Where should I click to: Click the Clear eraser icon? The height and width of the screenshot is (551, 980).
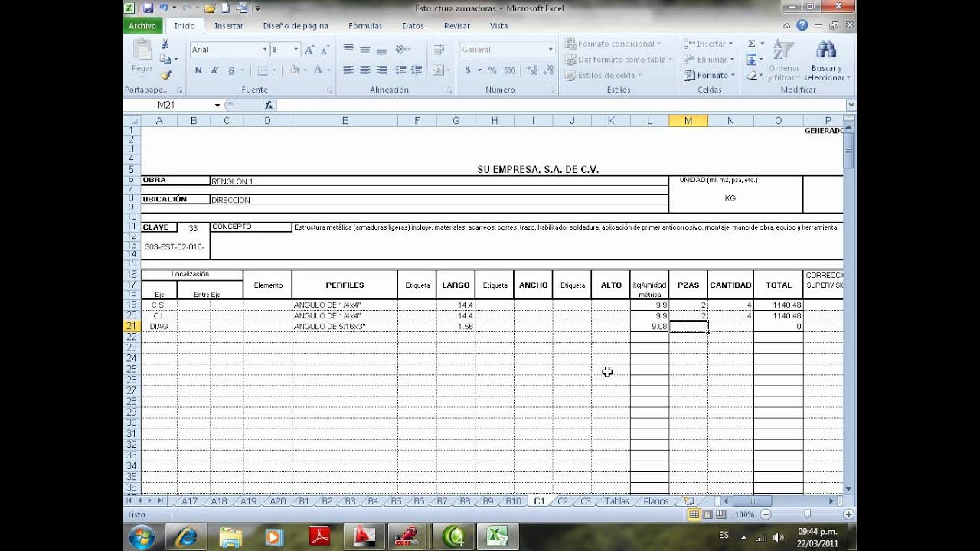point(752,75)
